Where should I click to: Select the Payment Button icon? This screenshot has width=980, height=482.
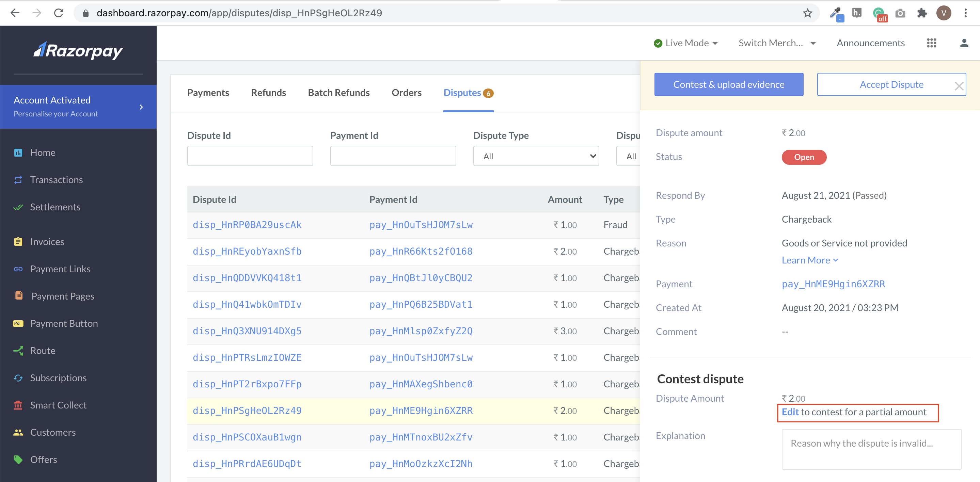(x=18, y=323)
